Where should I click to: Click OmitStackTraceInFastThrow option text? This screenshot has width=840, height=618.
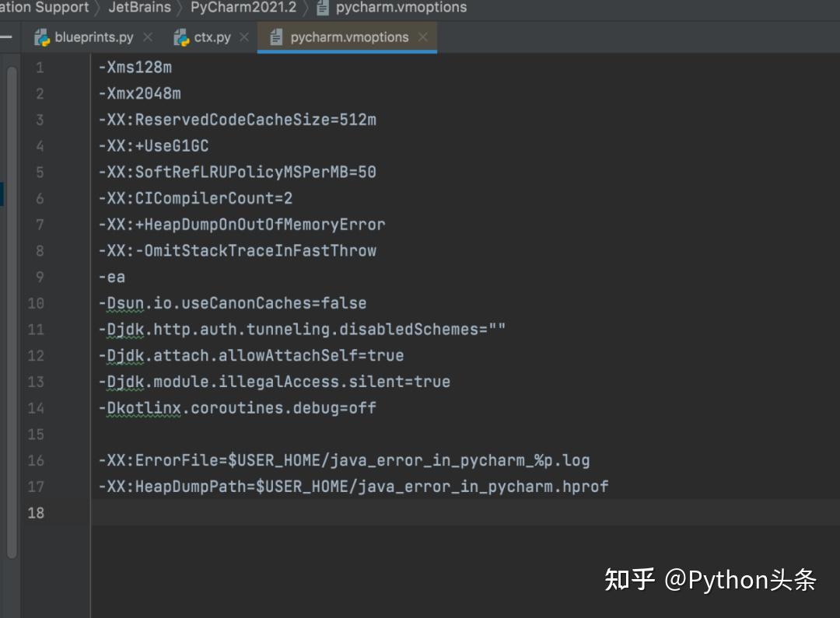point(261,251)
